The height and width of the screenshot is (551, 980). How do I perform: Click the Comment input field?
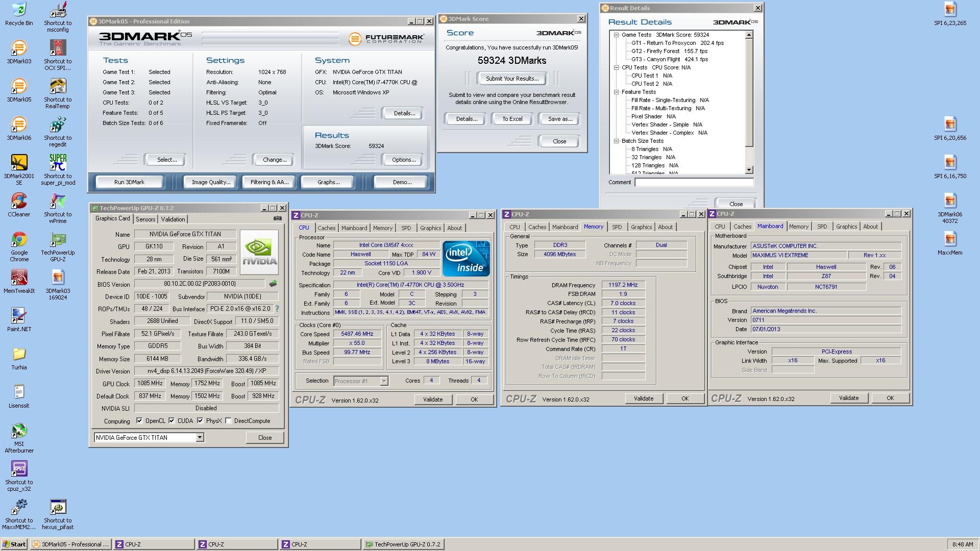(694, 182)
